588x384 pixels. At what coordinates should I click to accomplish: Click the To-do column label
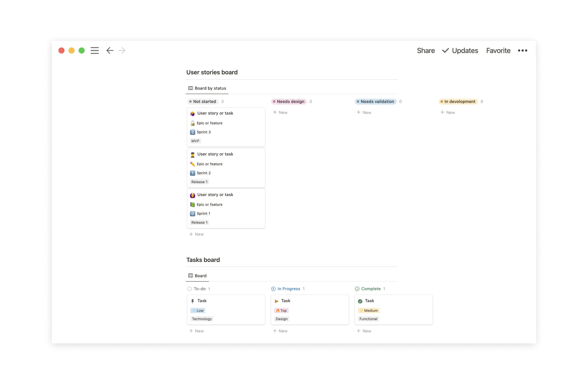pyautogui.click(x=200, y=289)
